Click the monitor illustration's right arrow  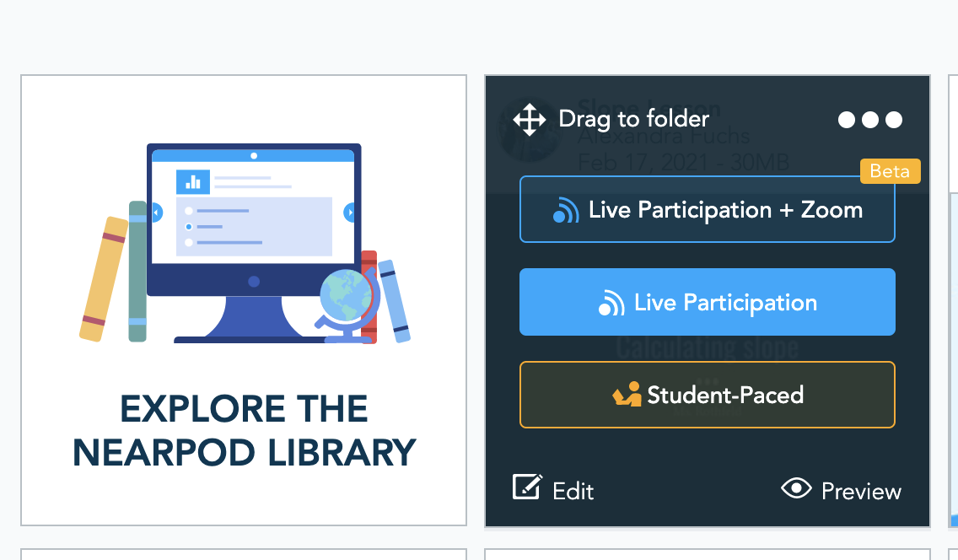[351, 213]
